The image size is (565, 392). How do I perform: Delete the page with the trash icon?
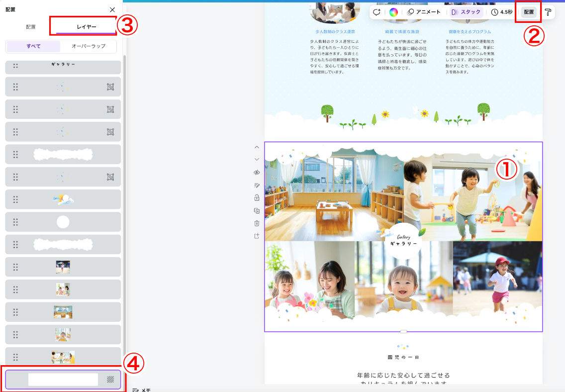pyautogui.click(x=257, y=223)
